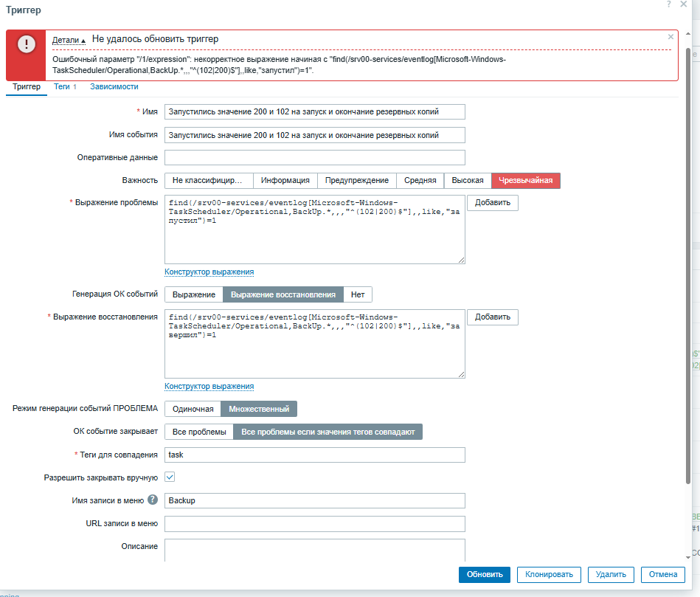Choose Множественный problem event mode
700x597 pixels.
[259, 409]
